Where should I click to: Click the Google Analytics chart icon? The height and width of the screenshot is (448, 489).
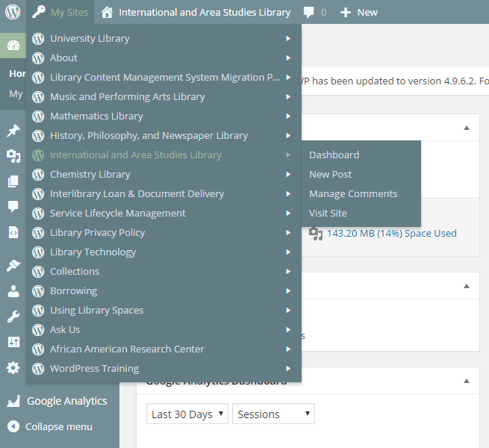(x=13, y=401)
